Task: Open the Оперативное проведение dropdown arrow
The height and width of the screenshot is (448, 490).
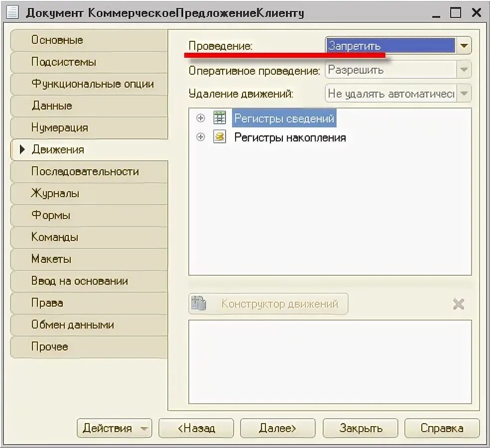Action: pos(464,69)
